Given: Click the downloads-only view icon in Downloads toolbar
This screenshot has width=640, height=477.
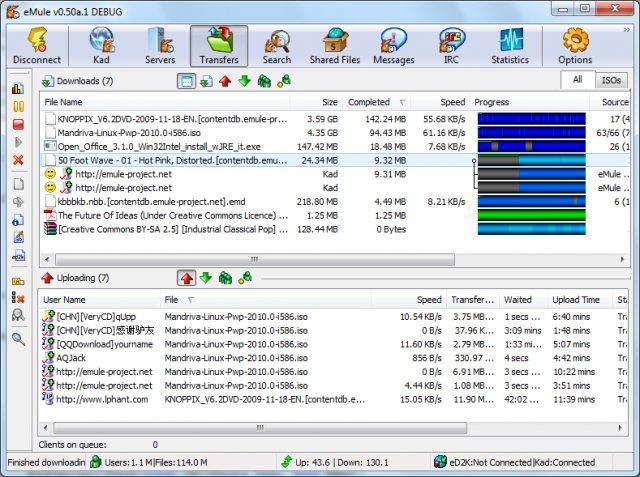Looking at the screenshot, I should click(x=206, y=81).
